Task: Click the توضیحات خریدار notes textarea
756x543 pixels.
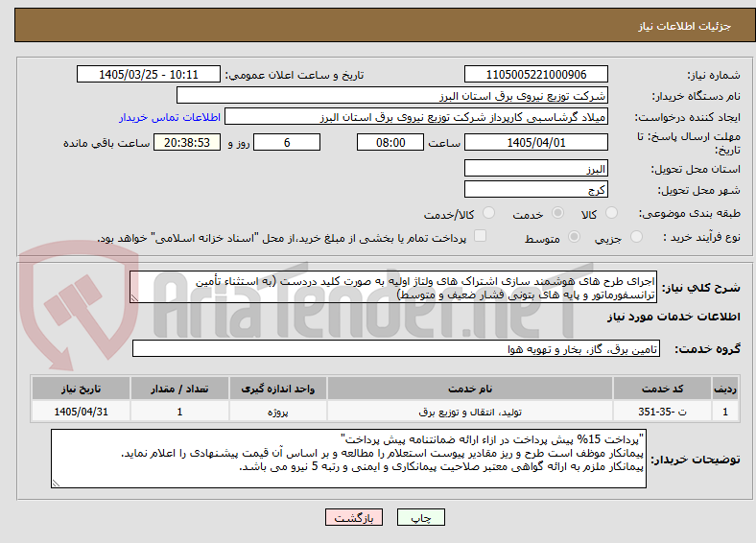Action: click(348, 459)
